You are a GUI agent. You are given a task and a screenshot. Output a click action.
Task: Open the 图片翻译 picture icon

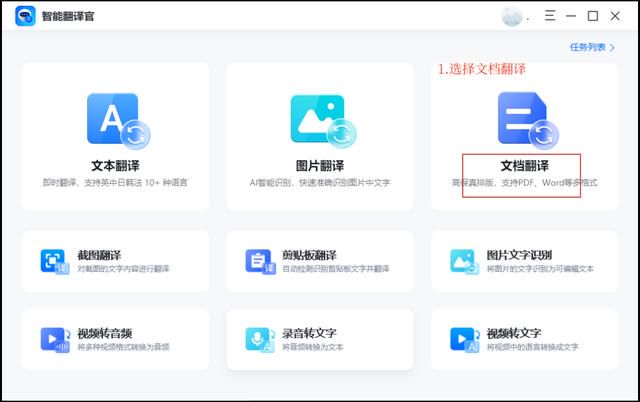point(323,122)
